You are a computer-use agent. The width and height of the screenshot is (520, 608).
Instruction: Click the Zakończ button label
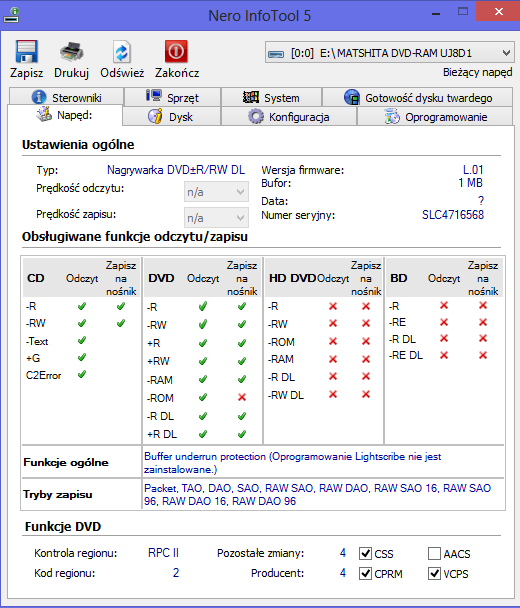[x=177, y=73]
